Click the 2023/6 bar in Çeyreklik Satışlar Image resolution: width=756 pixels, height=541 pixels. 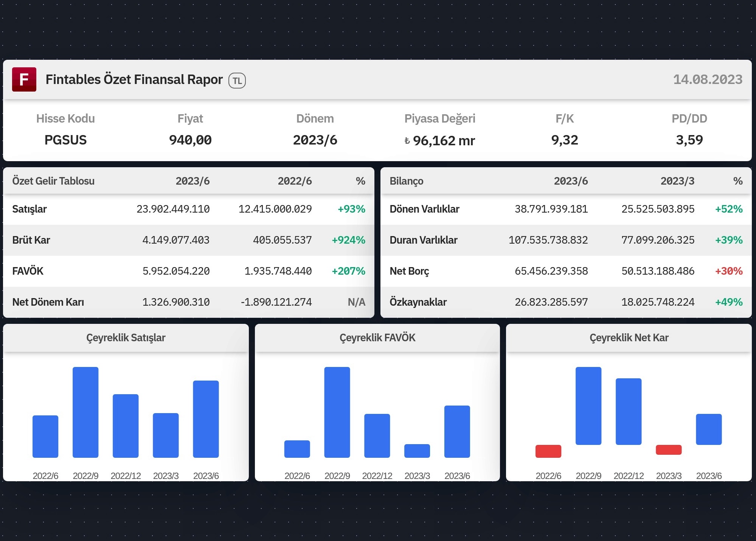pyautogui.click(x=206, y=419)
